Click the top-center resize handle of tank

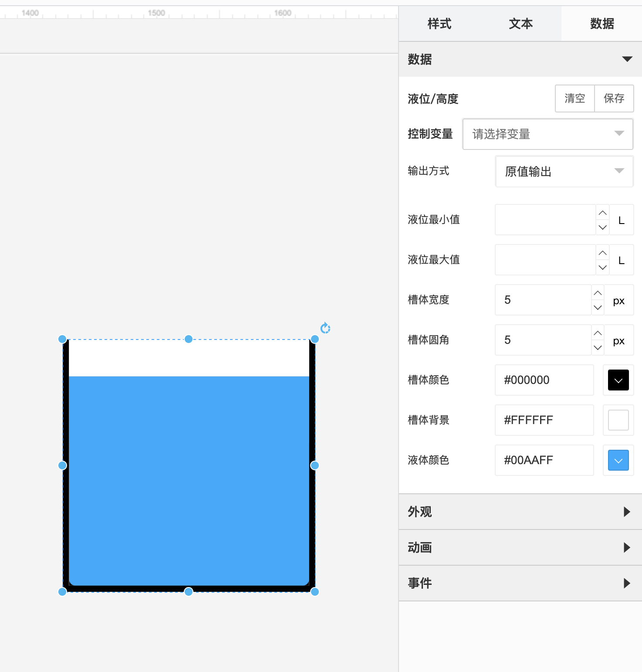pos(189,339)
